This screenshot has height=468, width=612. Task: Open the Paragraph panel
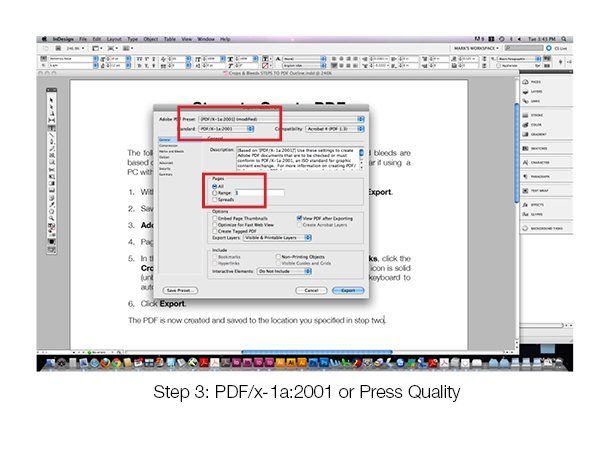(x=536, y=176)
